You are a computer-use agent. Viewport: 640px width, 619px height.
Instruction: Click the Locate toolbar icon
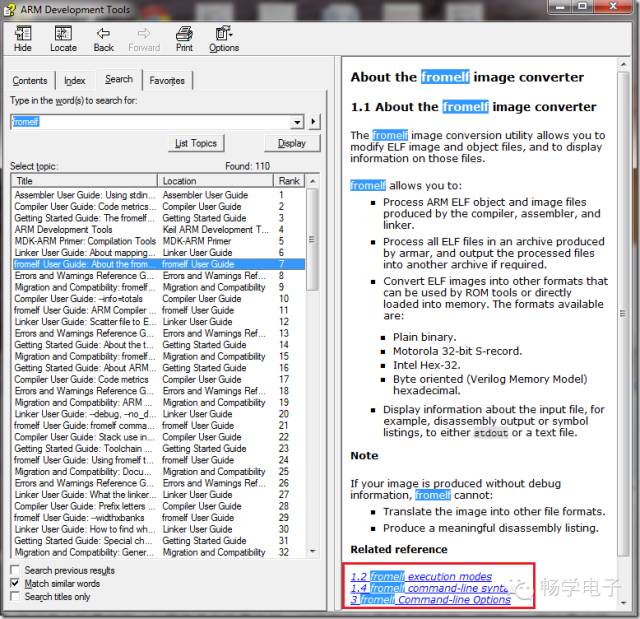click(63, 39)
